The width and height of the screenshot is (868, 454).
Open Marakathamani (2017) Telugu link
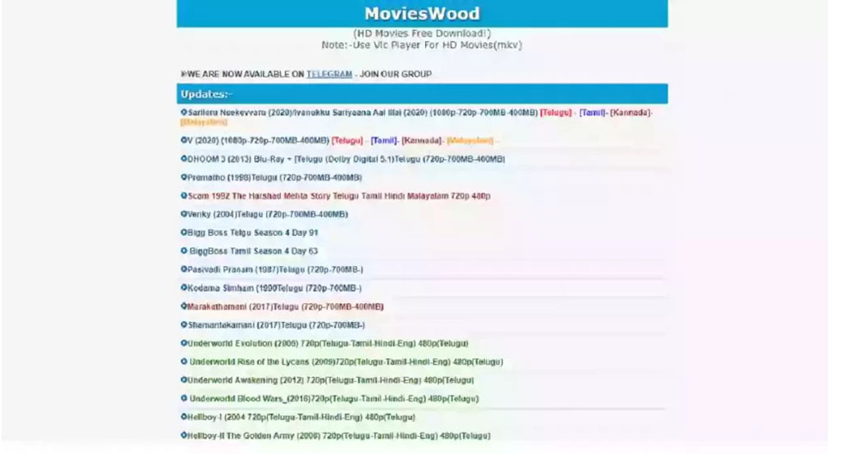click(285, 306)
